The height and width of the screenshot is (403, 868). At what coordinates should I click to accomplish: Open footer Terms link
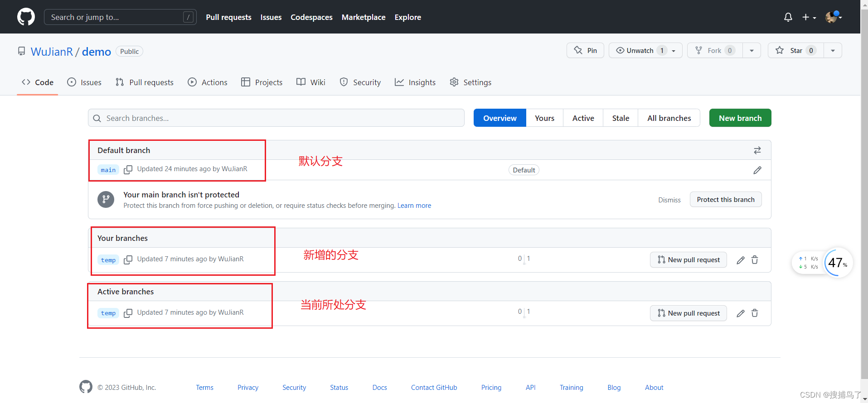(x=204, y=388)
